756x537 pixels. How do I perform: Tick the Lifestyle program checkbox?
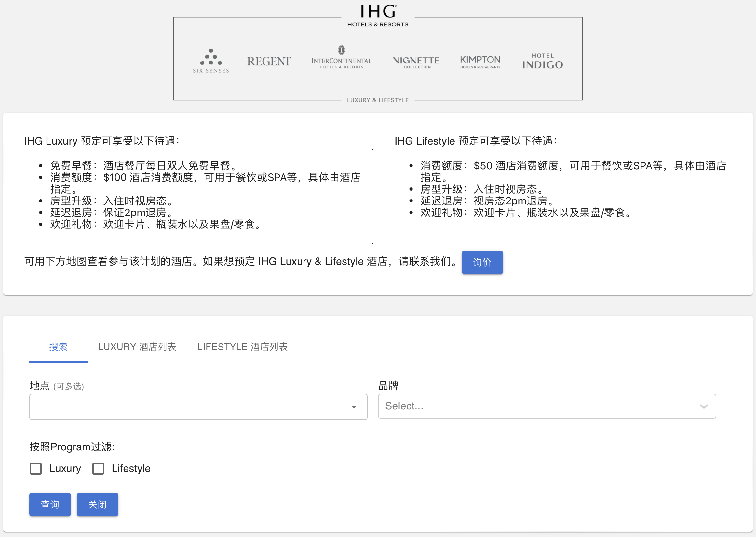[x=98, y=469]
